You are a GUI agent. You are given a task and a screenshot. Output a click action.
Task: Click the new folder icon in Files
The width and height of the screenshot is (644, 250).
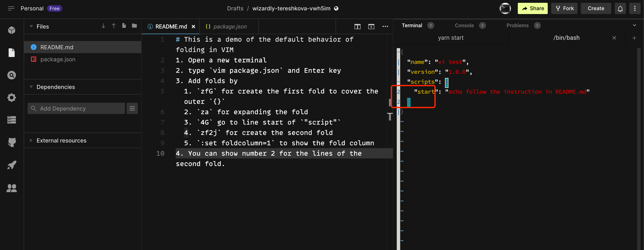click(134, 26)
